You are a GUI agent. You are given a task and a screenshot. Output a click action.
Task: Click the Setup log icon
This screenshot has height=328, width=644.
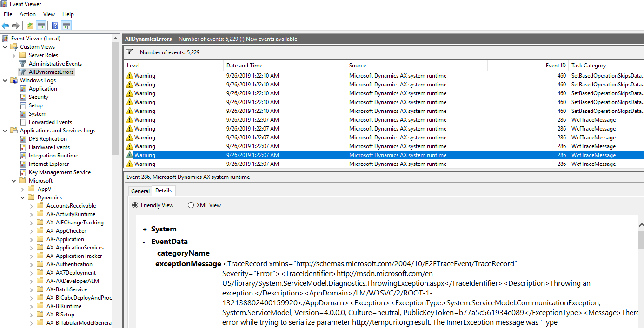22,105
